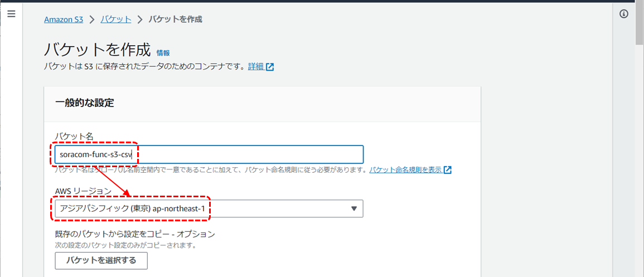Click the Amazon S3 breadcrumb link
Screen dimensions: 644x277
point(64,20)
